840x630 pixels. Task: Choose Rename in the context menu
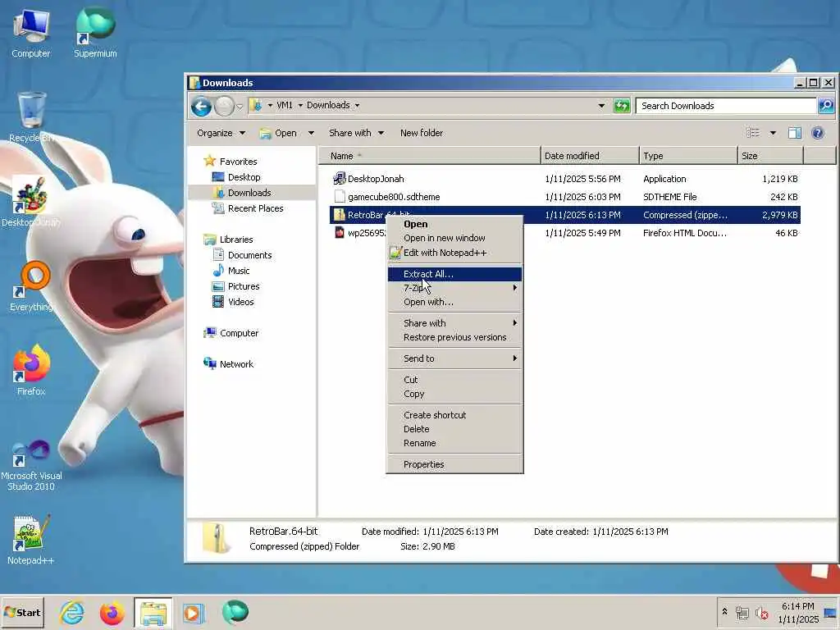454,443
